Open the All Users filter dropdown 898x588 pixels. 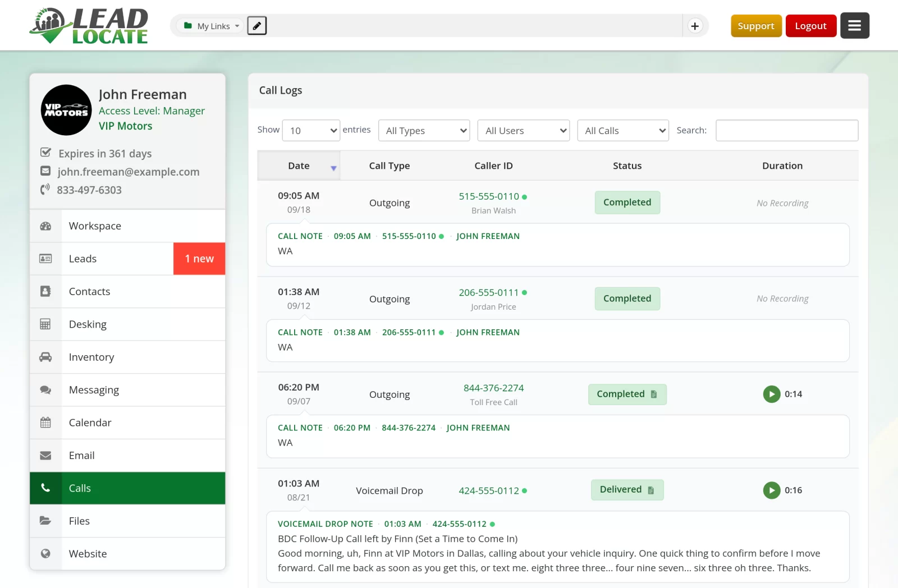click(524, 131)
